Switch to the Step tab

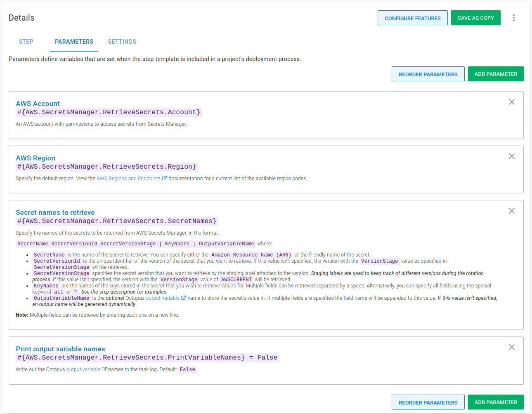pyautogui.click(x=26, y=42)
